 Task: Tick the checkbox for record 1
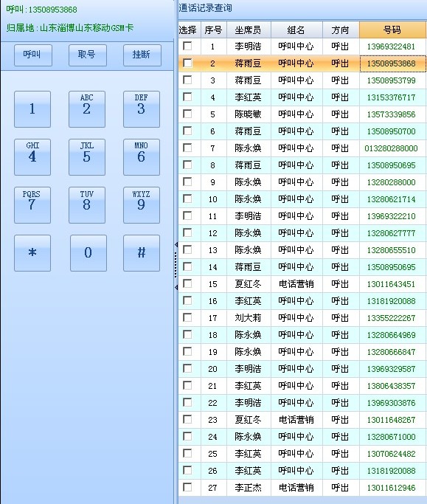[187, 46]
